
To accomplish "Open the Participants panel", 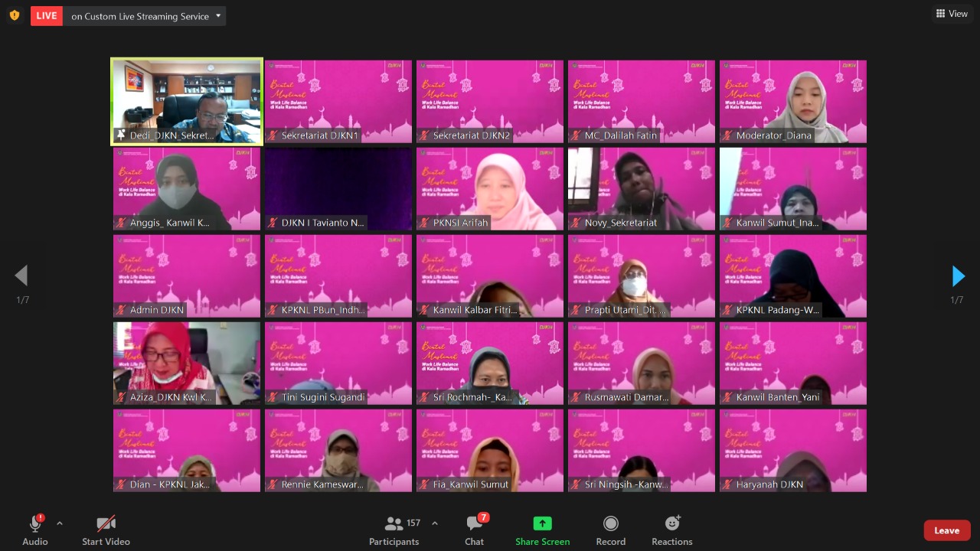I will (x=394, y=530).
